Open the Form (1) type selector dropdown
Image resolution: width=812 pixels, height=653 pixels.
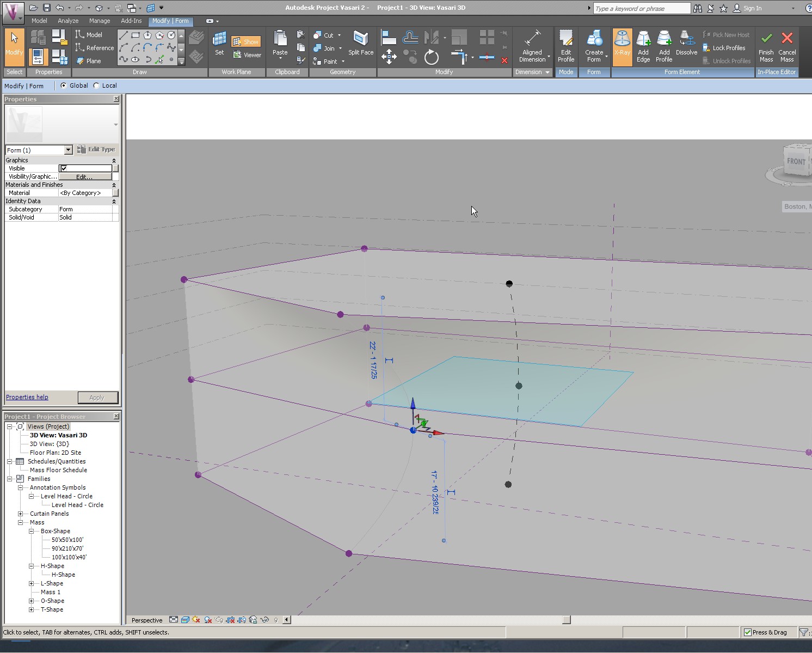pos(68,150)
